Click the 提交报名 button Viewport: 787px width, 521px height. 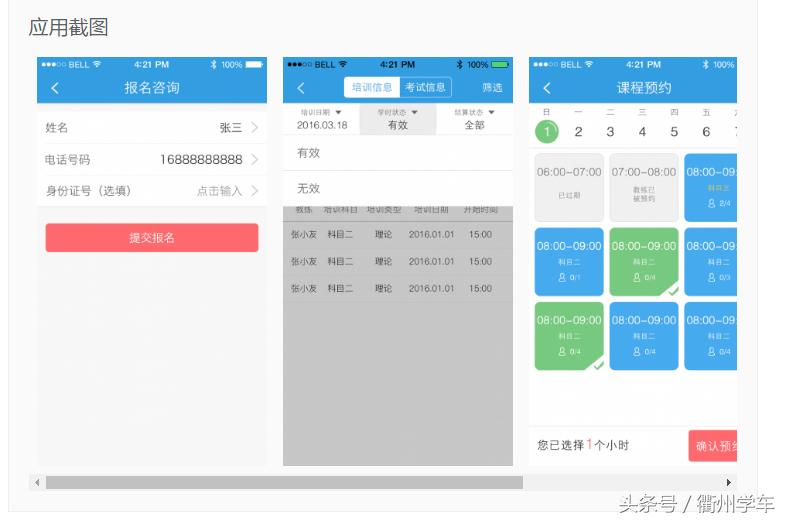point(152,237)
